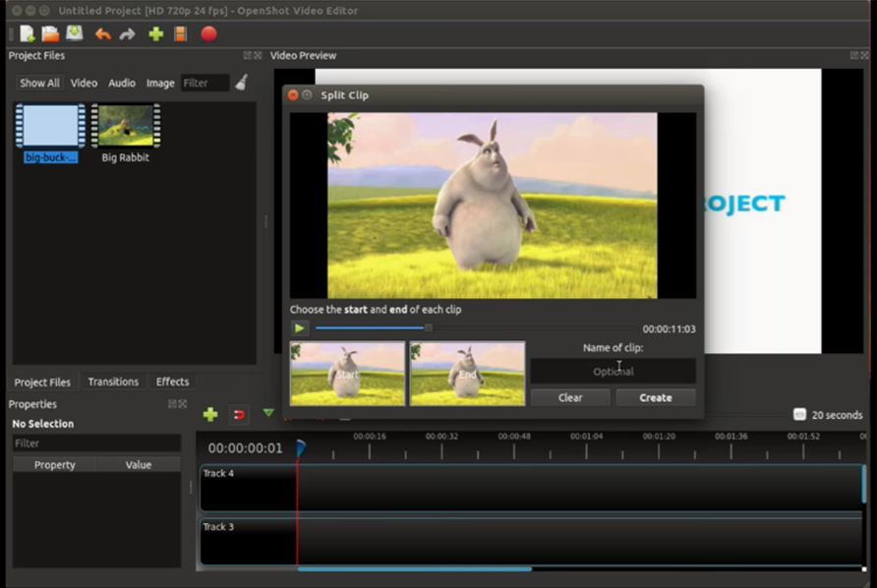Screen dimensions: 877x588
Task: Click the Property column header
Action: pos(54,465)
